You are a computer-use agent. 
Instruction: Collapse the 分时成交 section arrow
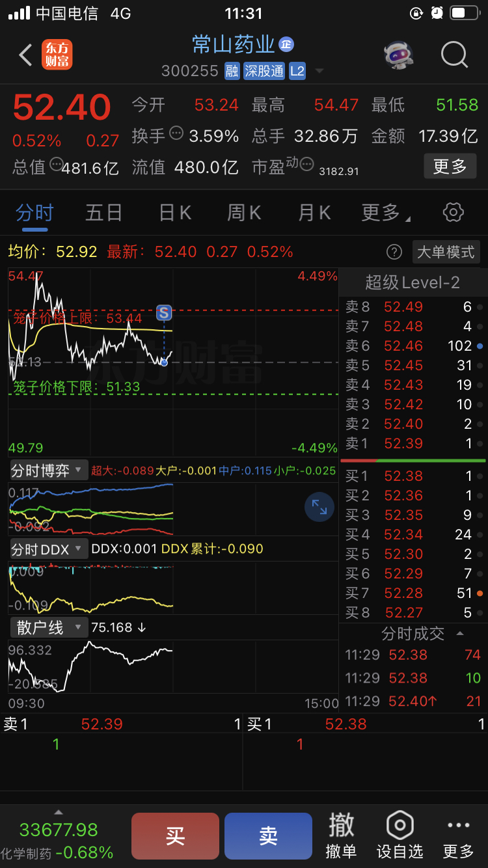click(460, 634)
